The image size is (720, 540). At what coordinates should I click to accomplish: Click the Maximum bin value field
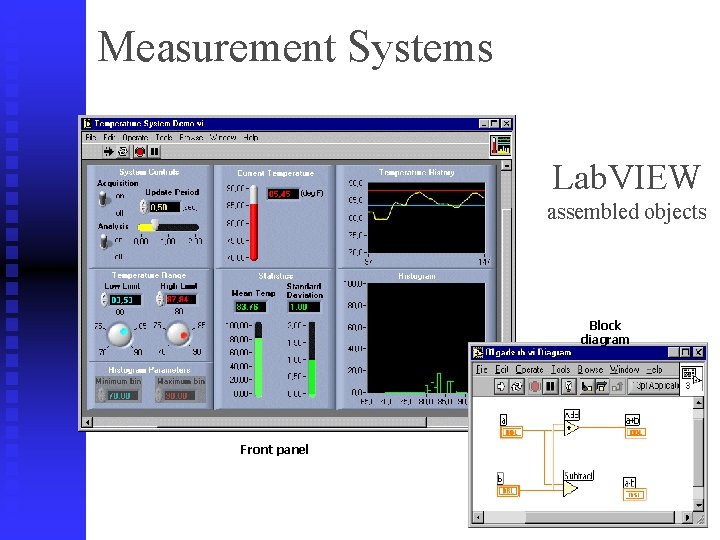179,395
